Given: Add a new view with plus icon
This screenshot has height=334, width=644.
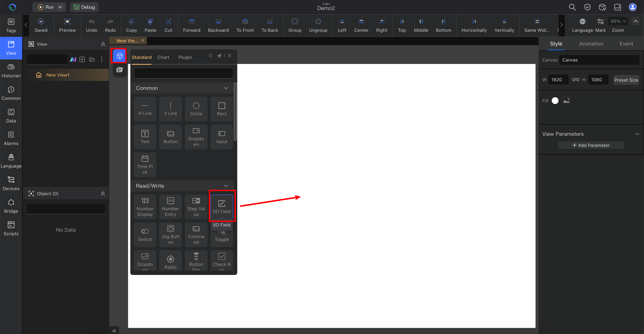Looking at the screenshot, I should click(x=82, y=59).
